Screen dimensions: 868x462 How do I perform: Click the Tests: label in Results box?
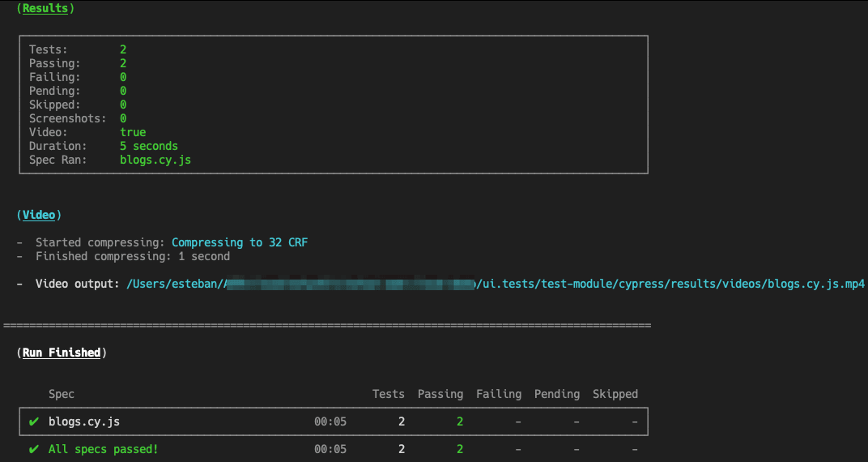tap(48, 50)
